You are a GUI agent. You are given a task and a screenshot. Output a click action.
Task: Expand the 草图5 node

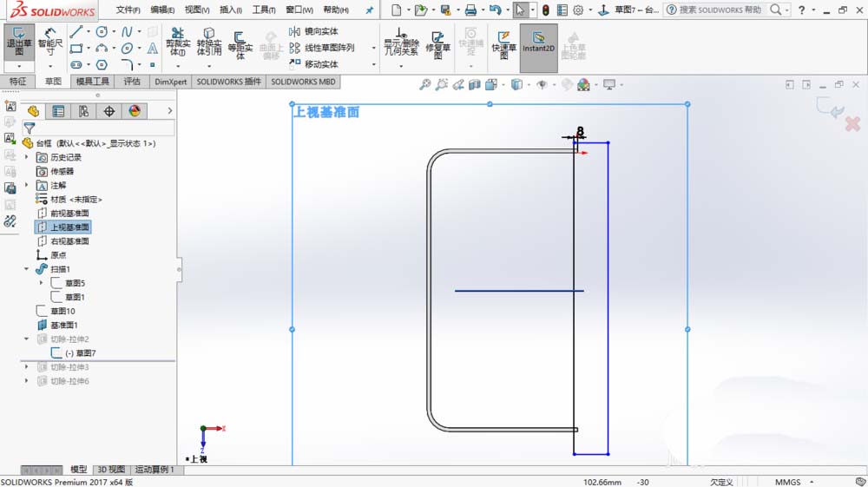pos(41,283)
